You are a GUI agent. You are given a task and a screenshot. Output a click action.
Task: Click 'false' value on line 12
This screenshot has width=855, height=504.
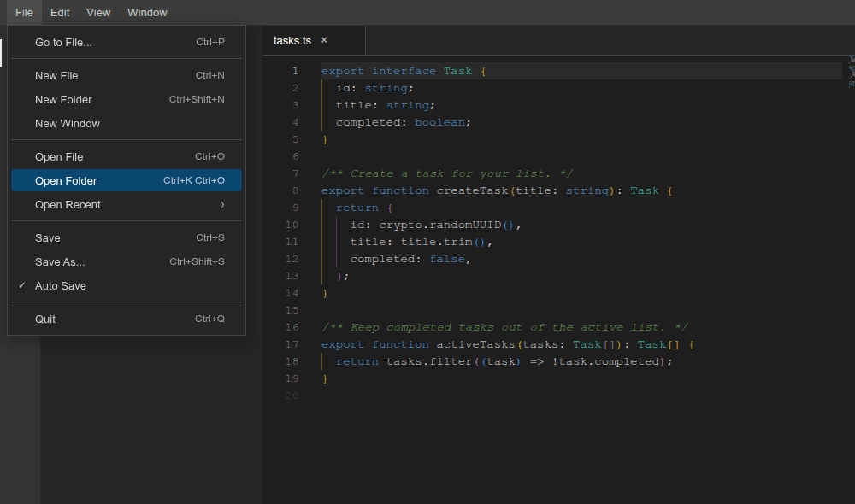(x=447, y=259)
